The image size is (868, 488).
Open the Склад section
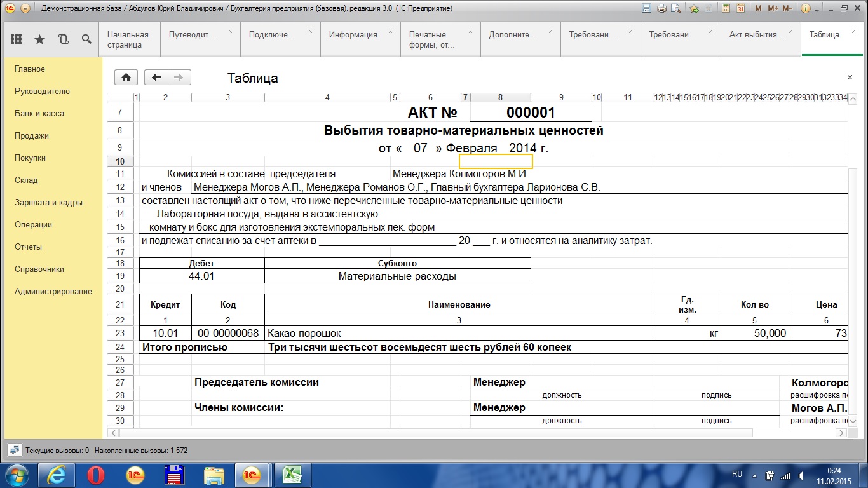(x=26, y=180)
